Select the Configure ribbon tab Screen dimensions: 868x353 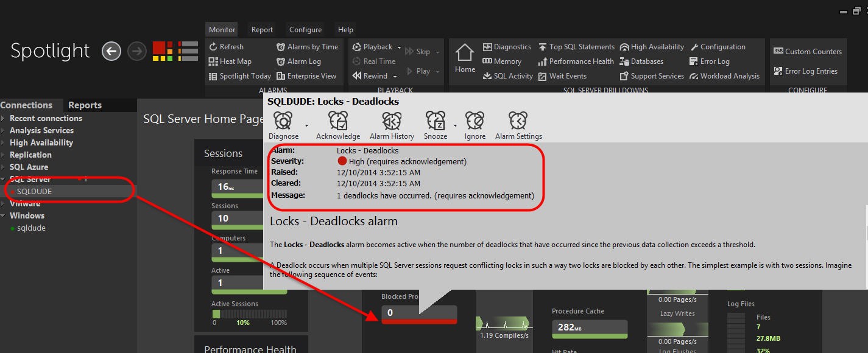305,29
